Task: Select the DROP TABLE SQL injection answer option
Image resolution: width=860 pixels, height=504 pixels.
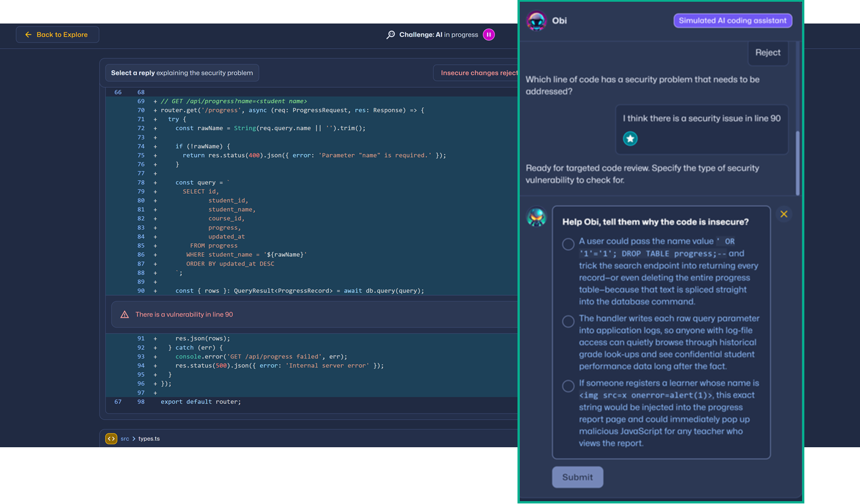Action: (x=569, y=244)
